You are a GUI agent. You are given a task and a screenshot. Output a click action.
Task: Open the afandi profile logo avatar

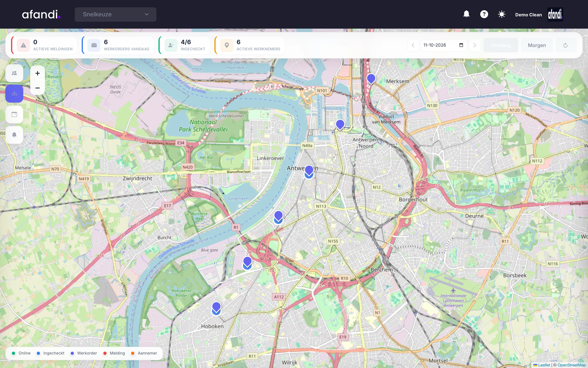coord(555,14)
